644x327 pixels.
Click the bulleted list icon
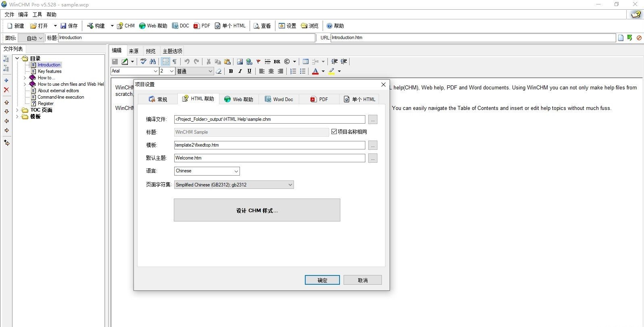[302, 71]
